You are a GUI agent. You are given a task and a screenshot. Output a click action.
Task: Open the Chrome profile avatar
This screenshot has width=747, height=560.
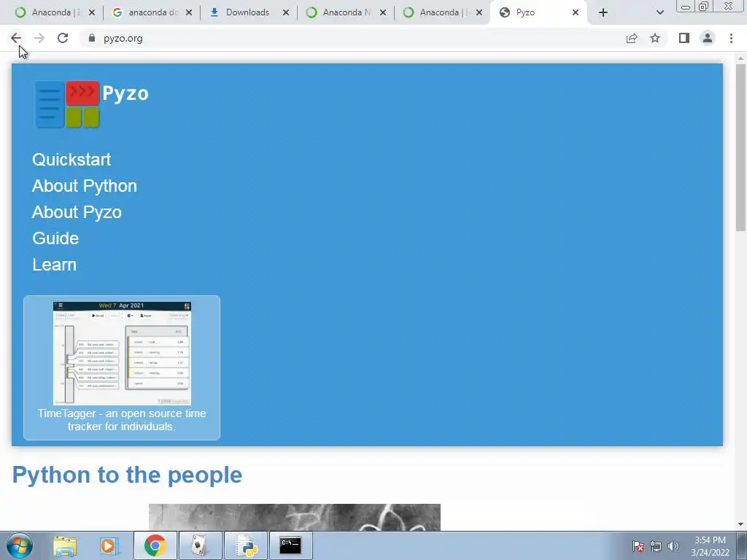pos(708,38)
